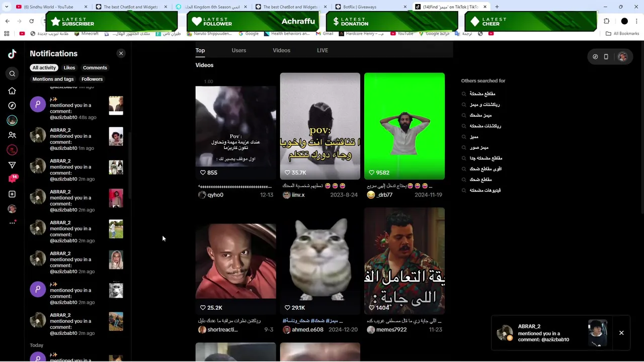Dismiss the ABRAR_2 notification toast
Screen dimensions: 644x362
621,333
